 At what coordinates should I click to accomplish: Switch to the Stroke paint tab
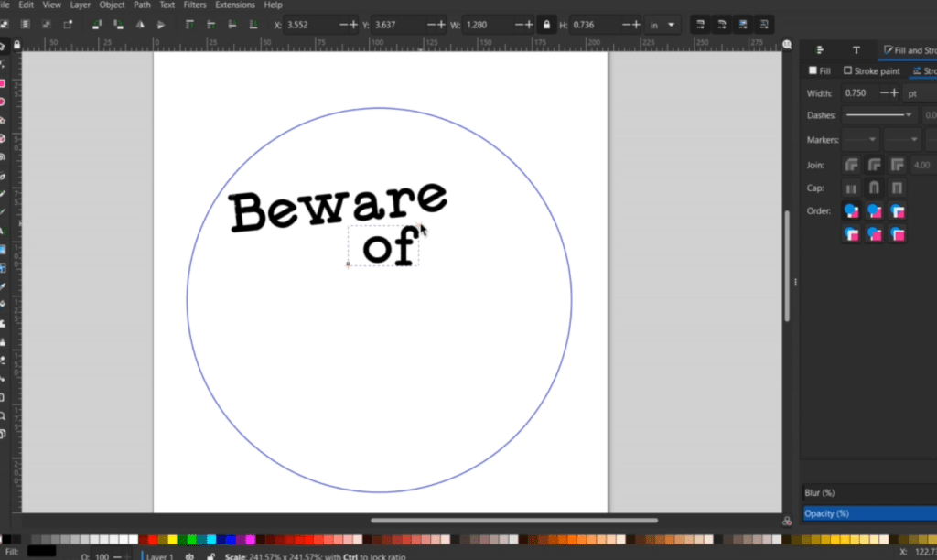(871, 70)
